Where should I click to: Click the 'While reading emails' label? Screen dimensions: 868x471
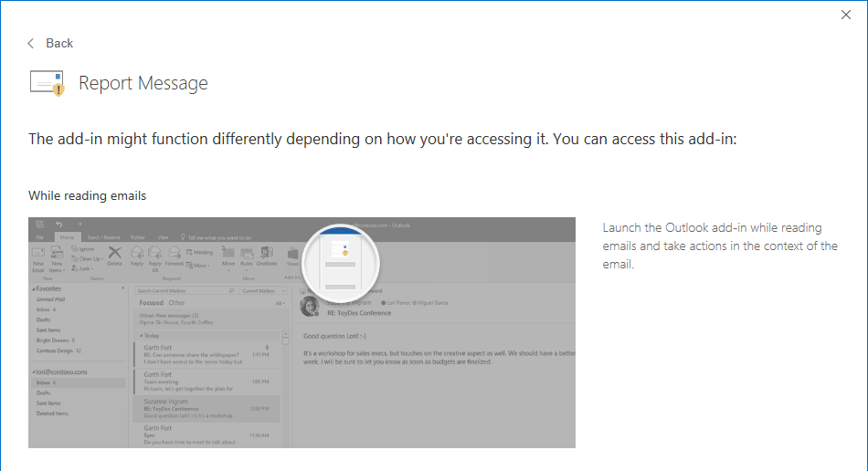coord(88,195)
